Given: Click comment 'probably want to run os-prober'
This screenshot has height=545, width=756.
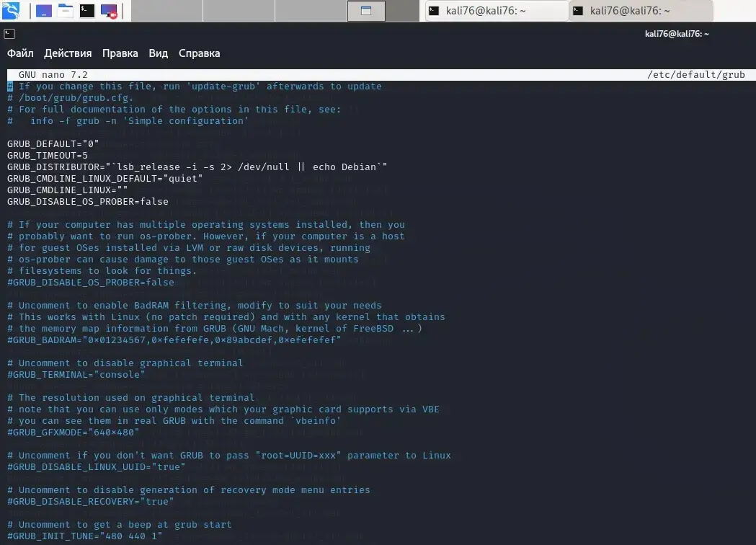Looking at the screenshot, I should [x=206, y=236].
